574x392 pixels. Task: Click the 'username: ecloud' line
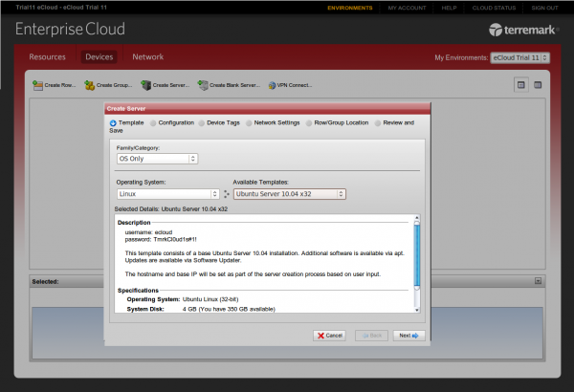148,232
